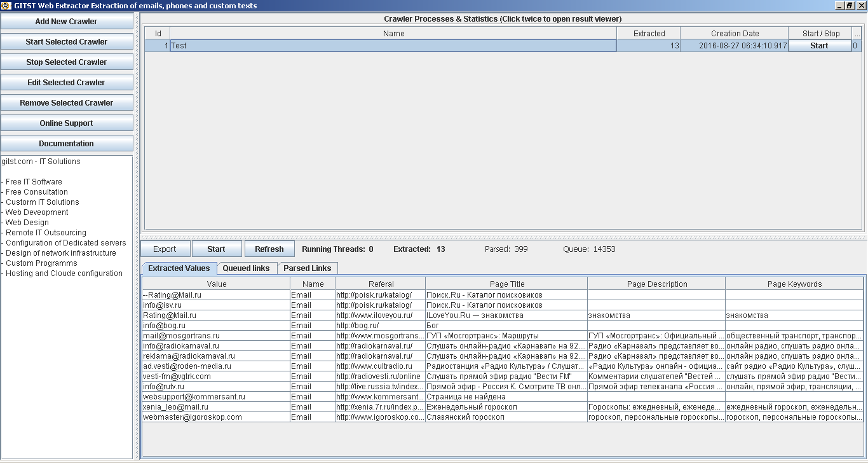868x463 pixels.
Task: Open the Parsed Links tab
Action: tap(308, 268)
